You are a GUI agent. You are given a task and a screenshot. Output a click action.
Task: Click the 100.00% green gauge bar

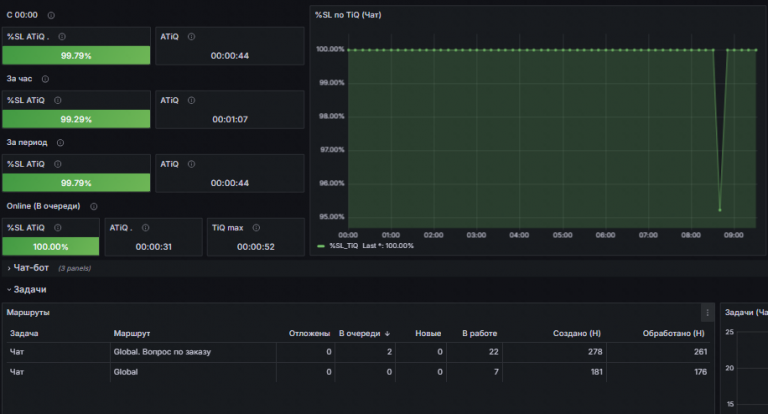click(x=50, y=246)
